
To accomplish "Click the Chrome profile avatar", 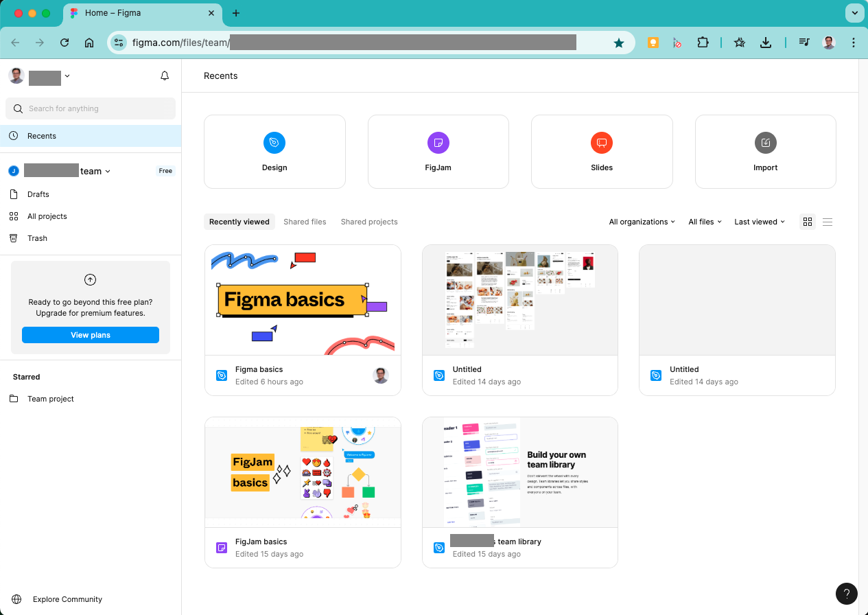I will click(829, 43).
